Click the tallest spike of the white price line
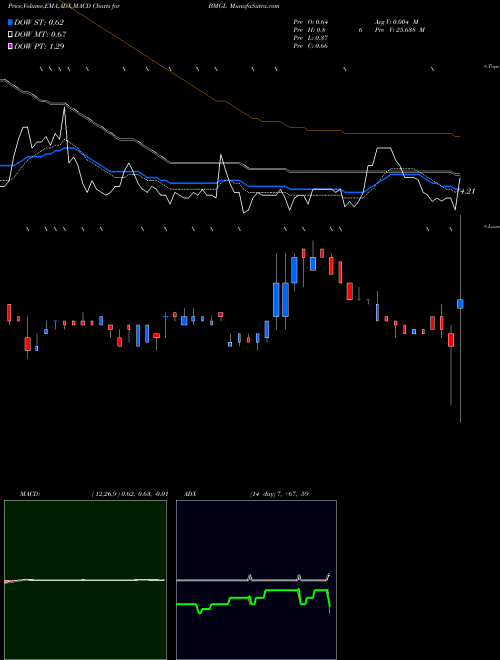 [x=64, y=110]
